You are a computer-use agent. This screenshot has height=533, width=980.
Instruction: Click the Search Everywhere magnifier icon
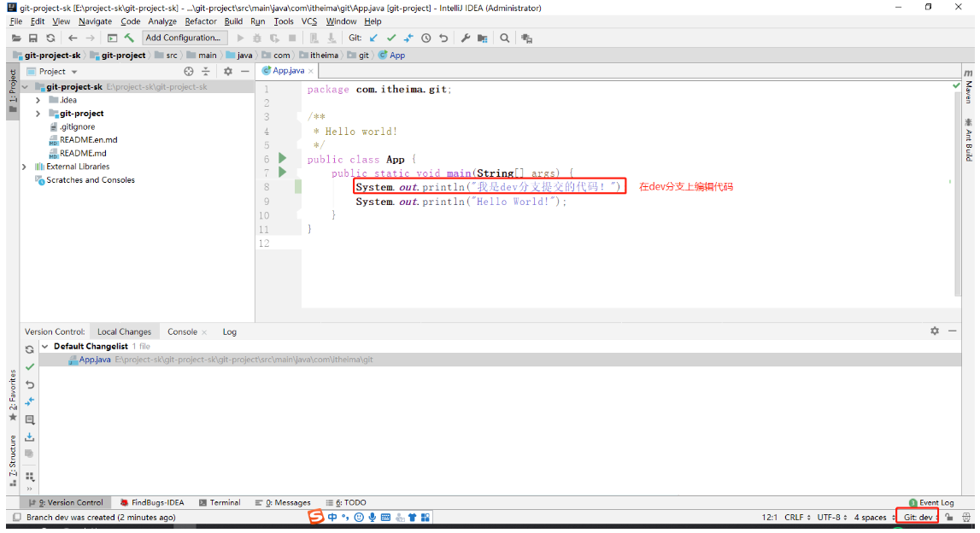[504, 38]
